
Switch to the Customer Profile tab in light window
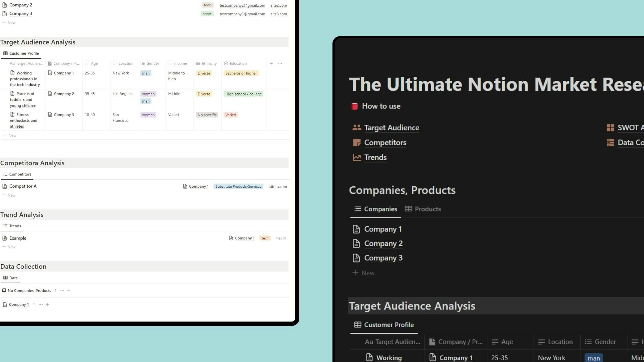click(x=21, y=53)
